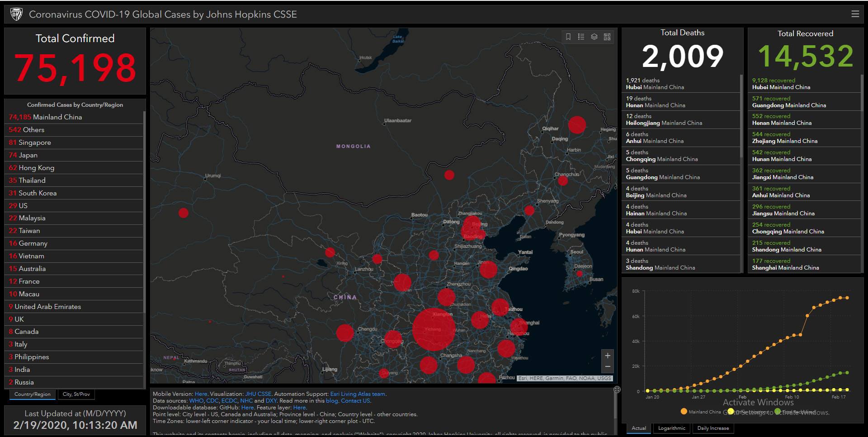Viewport: 868px width, 437px height.
Task: Switch to the City, St/Prov tab
Action: (76, 394)
